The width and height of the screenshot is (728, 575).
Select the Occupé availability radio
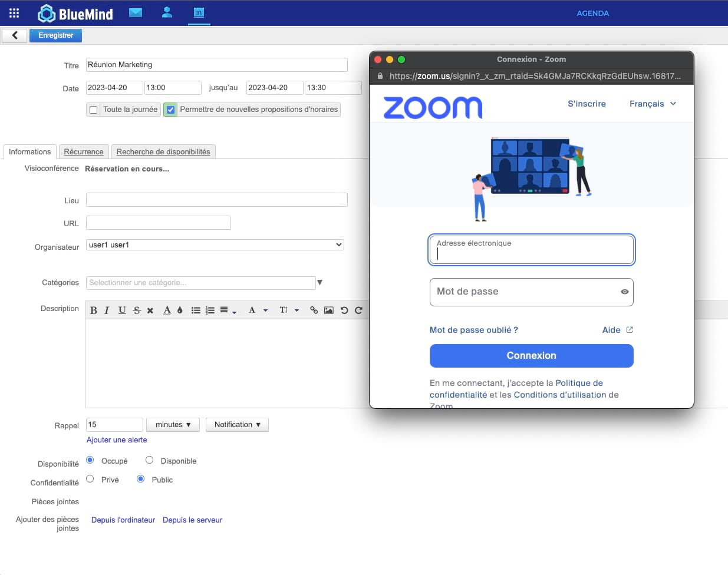coord(90,460)
